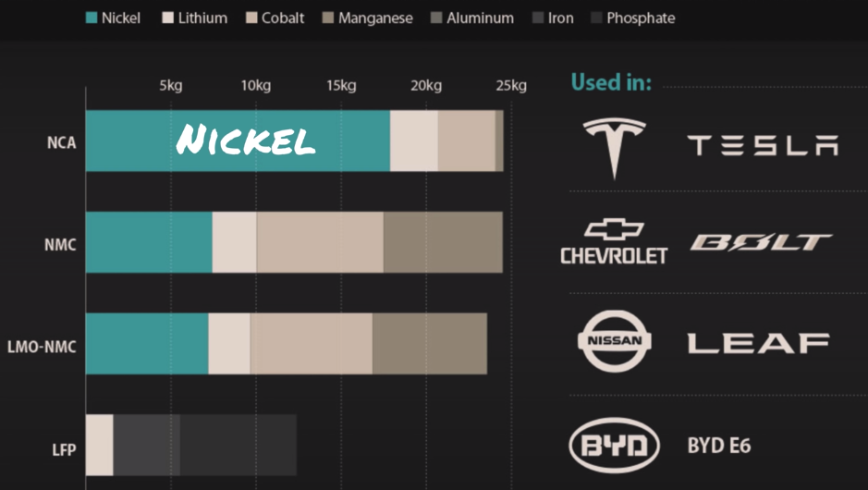Click the NCA row label
This screenshot has height=490, width=868.
pyautogui.click(x=61, y=142)
